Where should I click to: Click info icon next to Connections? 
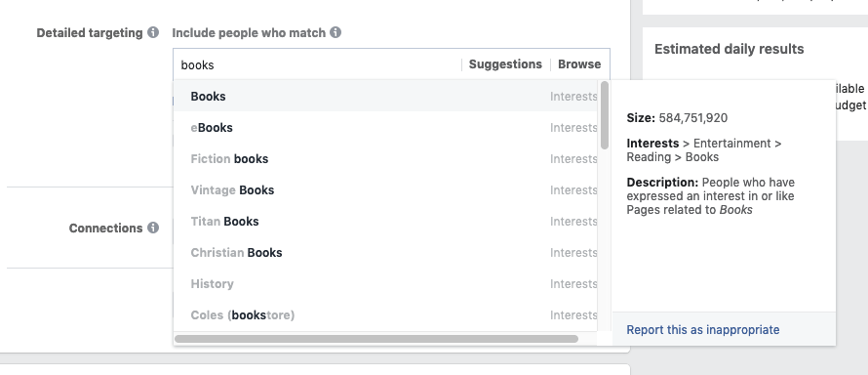[153, 229]
